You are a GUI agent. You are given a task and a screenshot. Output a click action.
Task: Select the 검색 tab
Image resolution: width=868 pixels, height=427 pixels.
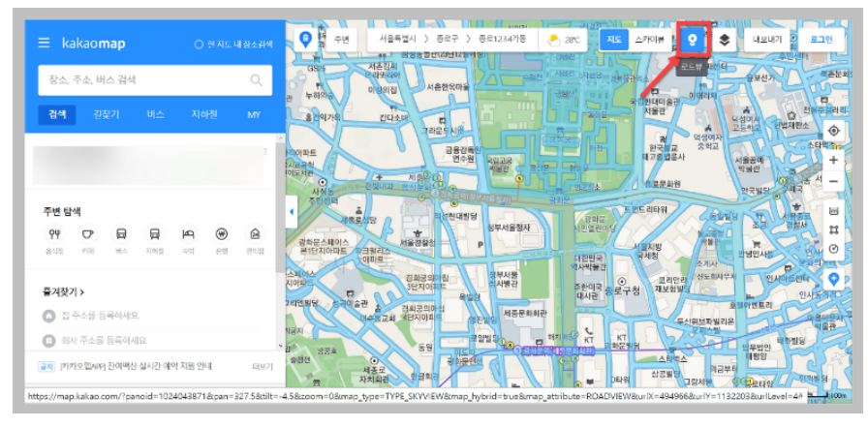point(57,114)
